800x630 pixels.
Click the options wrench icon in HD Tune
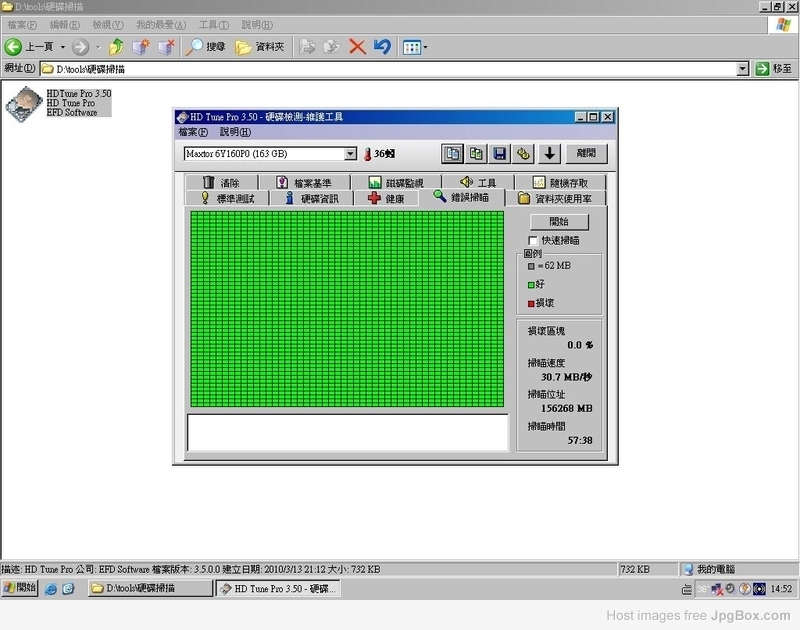pyautogui.click(x=524, y=153)
